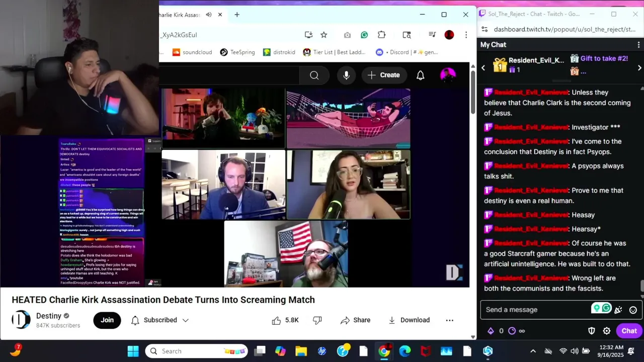The width and height of the screenshot is (644, 362).
Task: Open Tier List | Best Ladd... bookmark
Action: pos(335,52)
